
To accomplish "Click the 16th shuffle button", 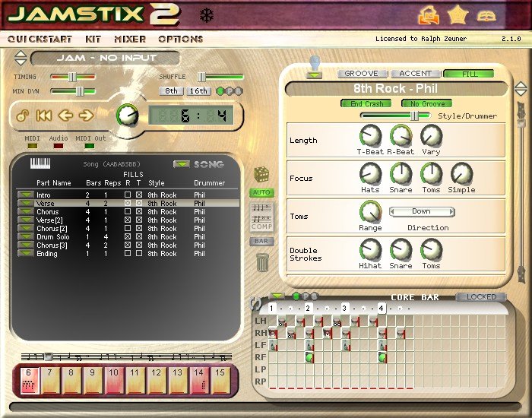I will 198,91.
